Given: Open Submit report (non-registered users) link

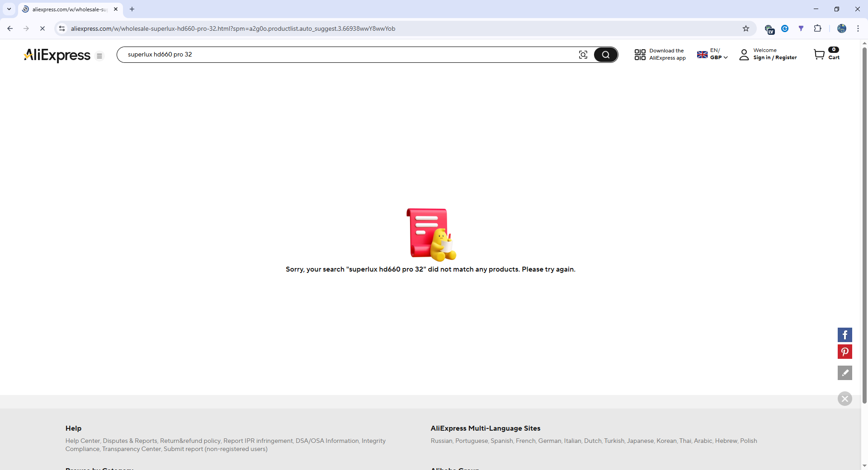Looking at the screenshot, I should pyautogui.click(x=215, y=449).
